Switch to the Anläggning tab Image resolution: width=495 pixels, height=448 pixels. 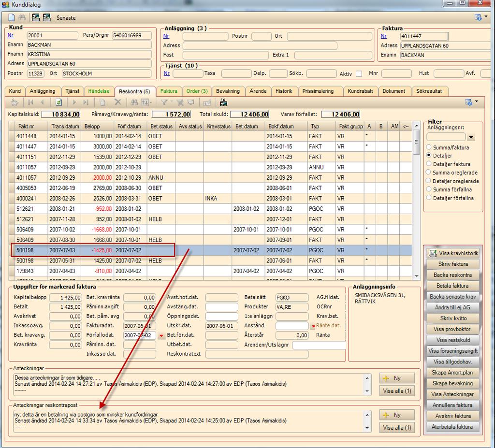[43, 91]
